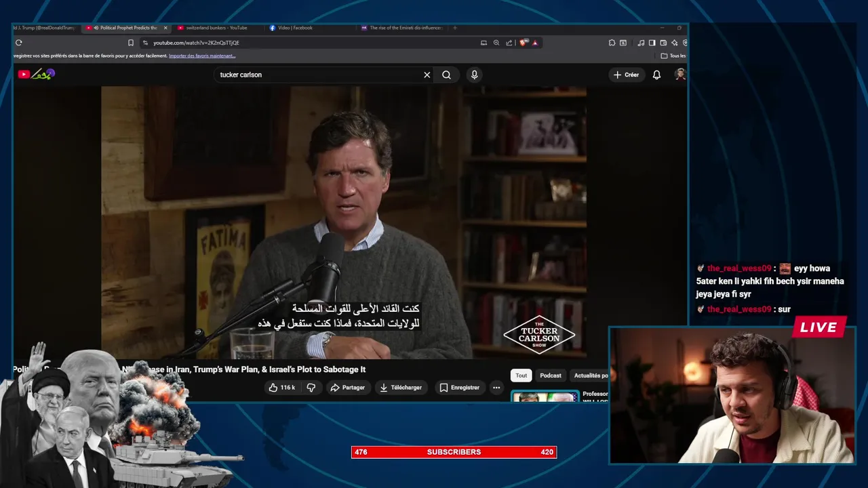Click the 'Importer des favoris maintenant' link
This screenshot has height=488, width=868.
pos(202,56)
